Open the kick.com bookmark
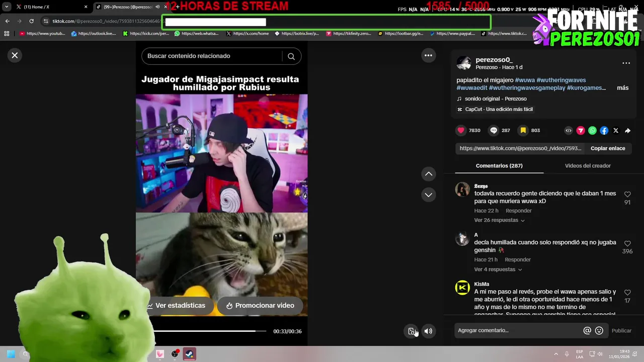This screenshot has height=362, width=644. tap(146, 34)
